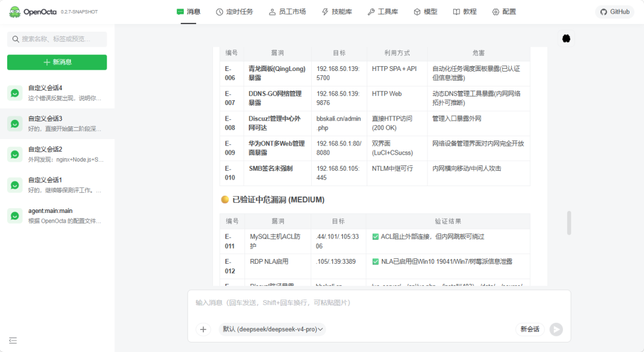644x352 pixels.
Task: Click the 危害 column header
Action: click(478, 53)
